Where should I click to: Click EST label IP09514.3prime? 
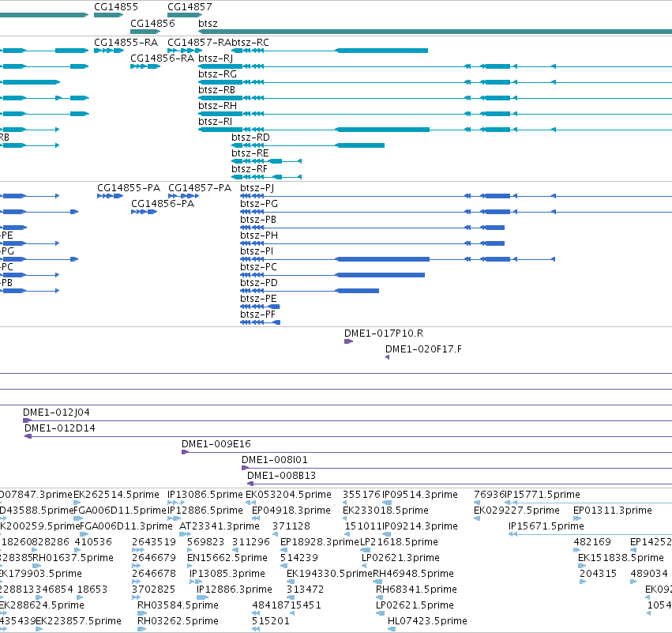(x=419, y=495)
